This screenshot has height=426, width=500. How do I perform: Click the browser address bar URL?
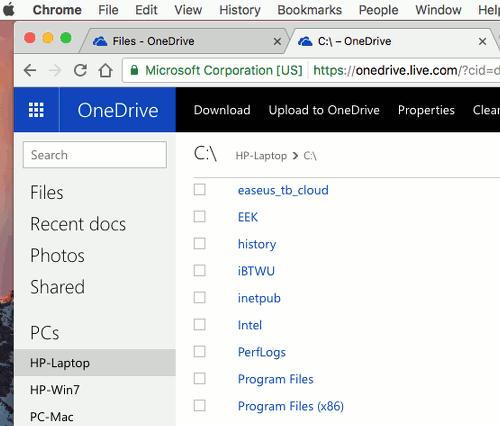point(406,70)
